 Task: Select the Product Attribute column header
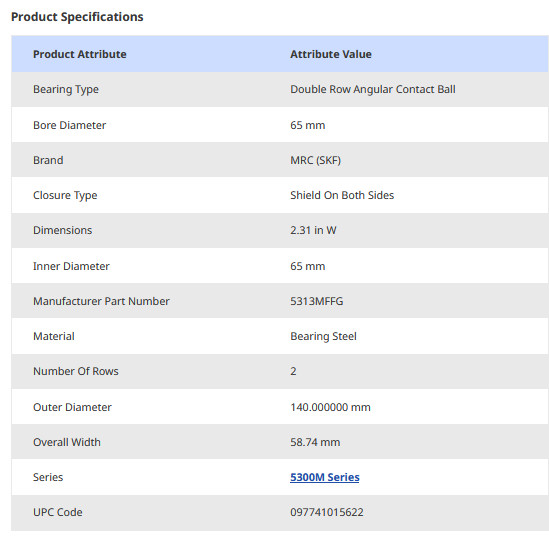[x=79, y=54]
